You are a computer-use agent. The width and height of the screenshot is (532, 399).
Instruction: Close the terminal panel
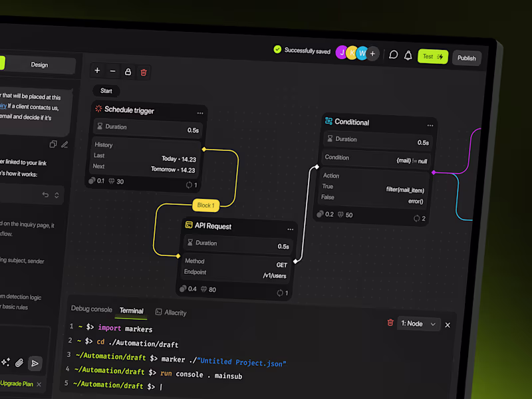[448, 325]
